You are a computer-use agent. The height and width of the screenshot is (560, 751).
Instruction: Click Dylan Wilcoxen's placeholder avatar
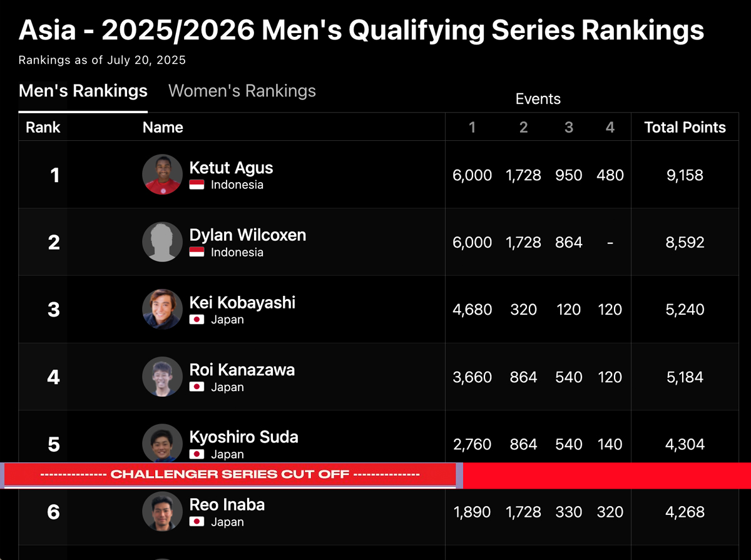pyautogui.click(x=162, y=242)
